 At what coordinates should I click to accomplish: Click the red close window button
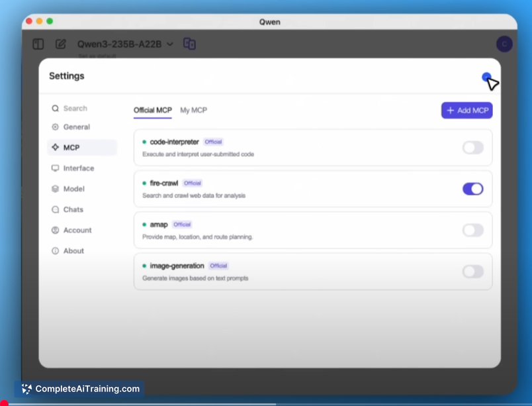[x=29, y=21]
